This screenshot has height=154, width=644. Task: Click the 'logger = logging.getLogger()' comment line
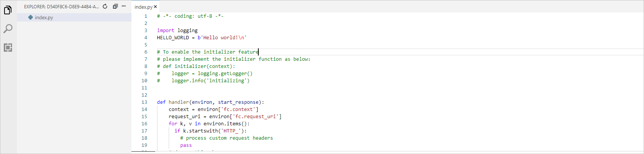click(205, 74)
